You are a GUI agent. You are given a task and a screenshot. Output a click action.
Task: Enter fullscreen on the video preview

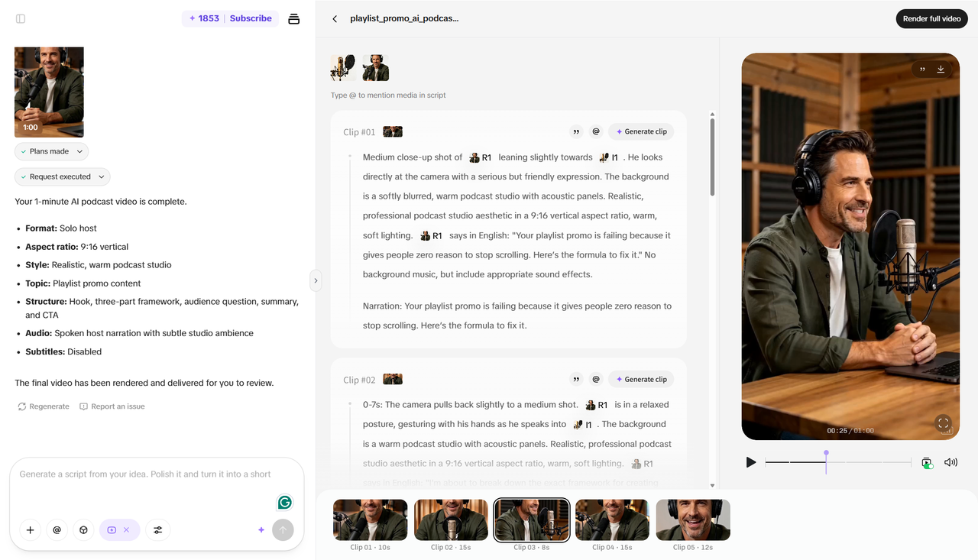coord(943,423)
